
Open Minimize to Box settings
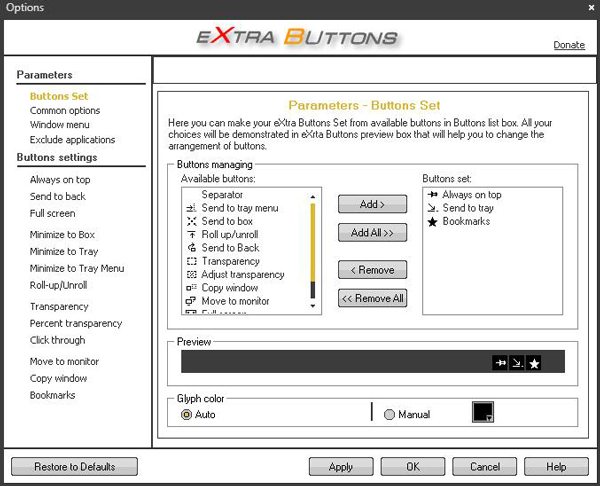coord(62,235)
